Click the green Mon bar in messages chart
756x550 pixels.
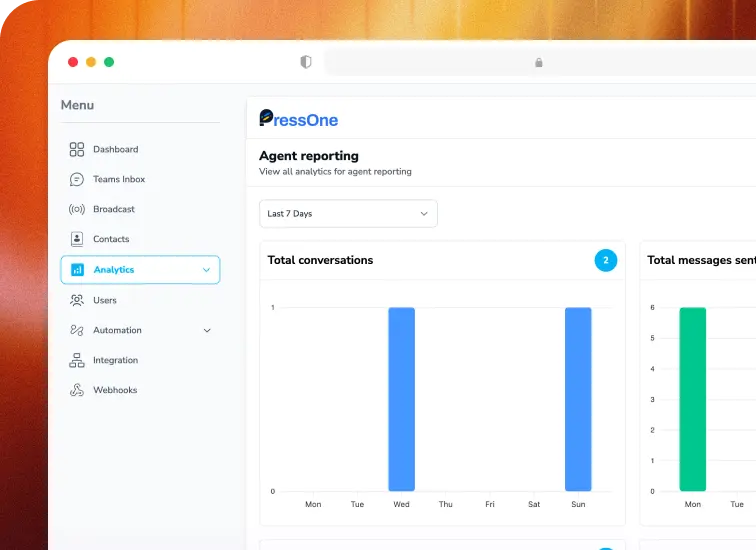(693, 399)
